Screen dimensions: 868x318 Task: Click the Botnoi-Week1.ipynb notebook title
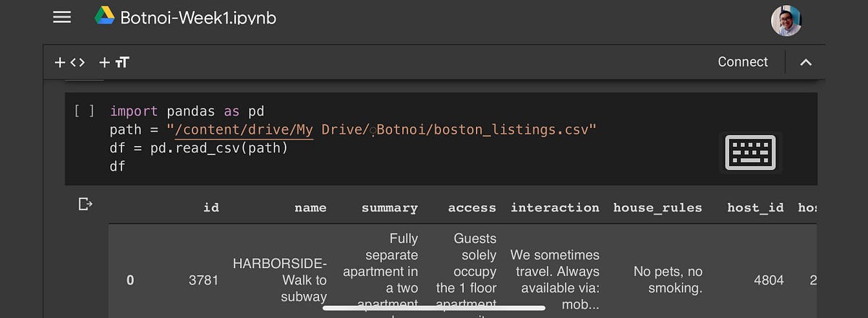pos(198,17)
